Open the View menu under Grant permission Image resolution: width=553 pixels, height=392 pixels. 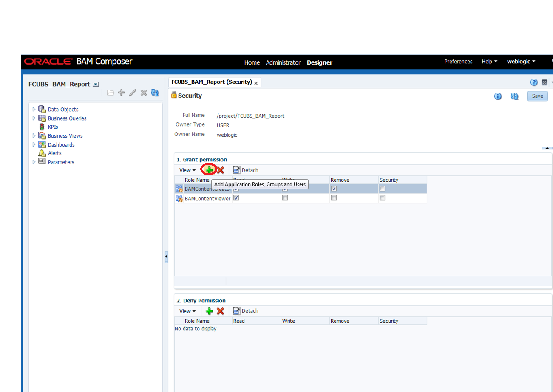point(187,170)
